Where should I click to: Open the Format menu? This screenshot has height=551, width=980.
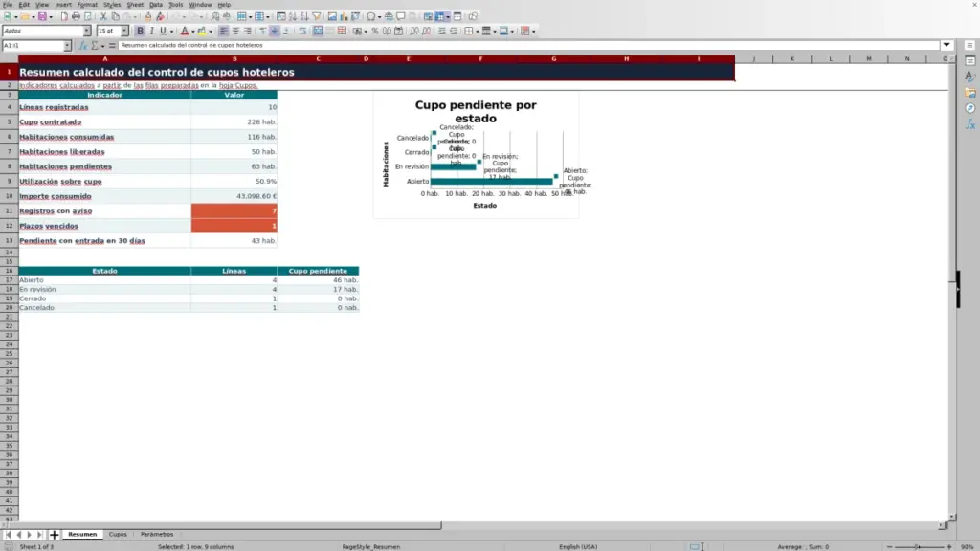pos(87,5)
